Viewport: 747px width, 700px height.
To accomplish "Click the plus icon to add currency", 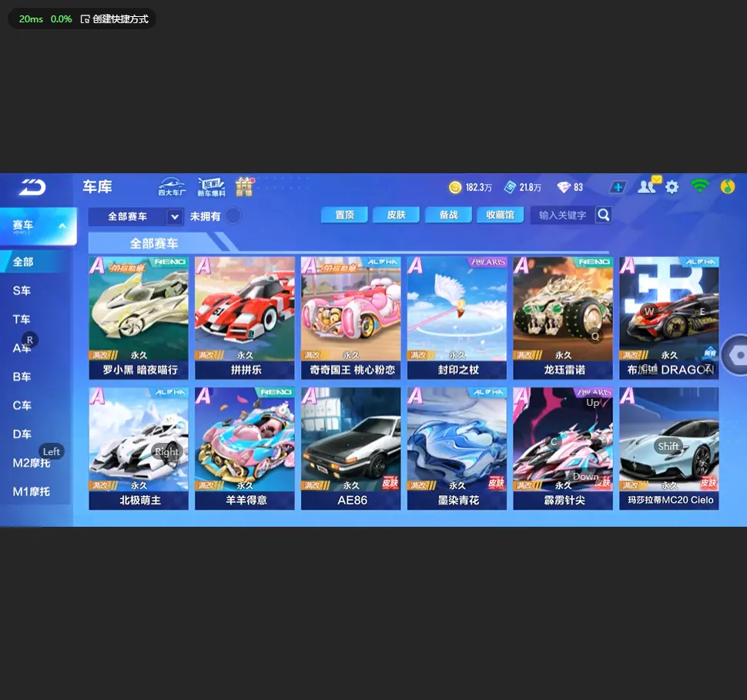I will coord(618,187).
